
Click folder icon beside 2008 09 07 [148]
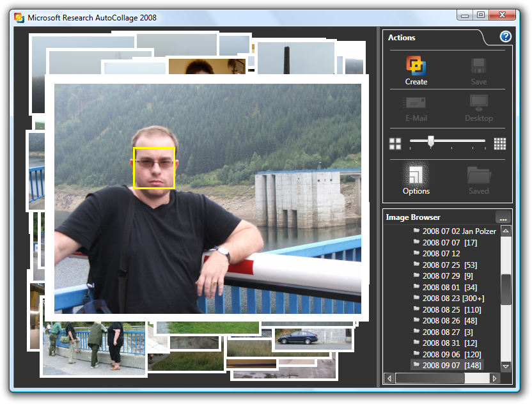(x=416, y=364)
